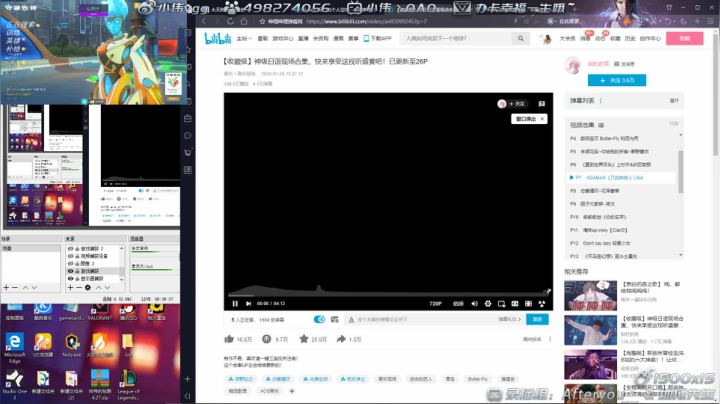The image size is (720, 404).
Task: Mute the video volume icon
Action: (x=474, y=303)
